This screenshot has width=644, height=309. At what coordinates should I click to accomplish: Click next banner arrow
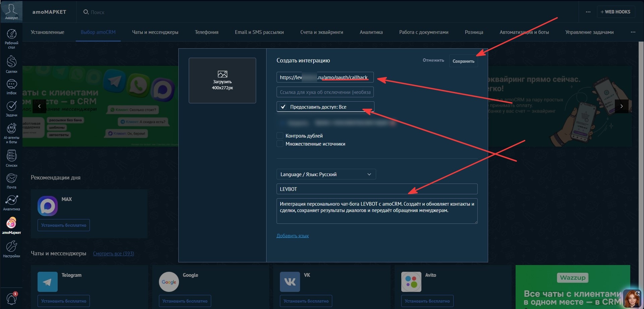coord(622,106)
